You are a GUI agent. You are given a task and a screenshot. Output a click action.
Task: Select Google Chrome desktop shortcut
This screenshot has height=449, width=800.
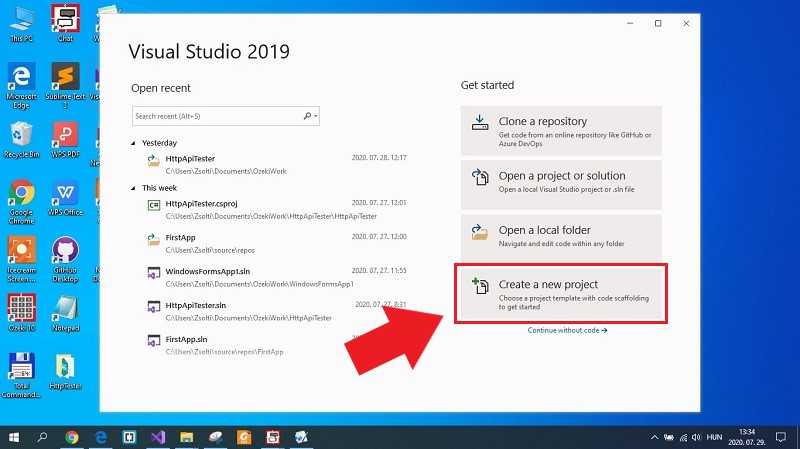click(x=21, y=202)
